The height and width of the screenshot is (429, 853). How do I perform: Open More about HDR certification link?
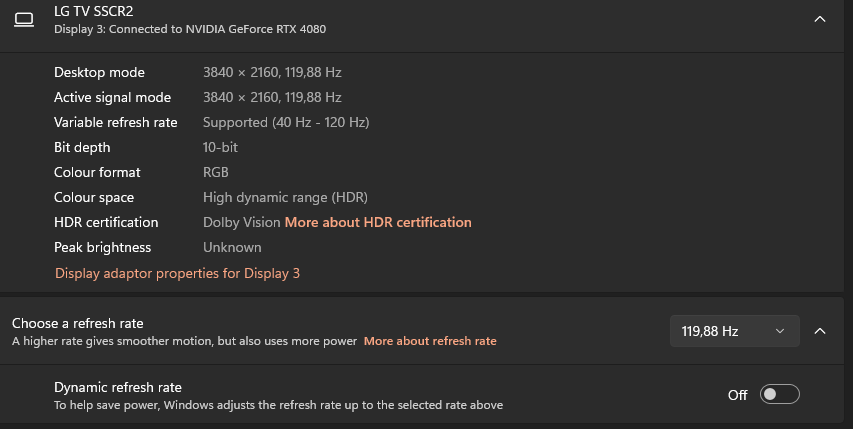point(378,222)
